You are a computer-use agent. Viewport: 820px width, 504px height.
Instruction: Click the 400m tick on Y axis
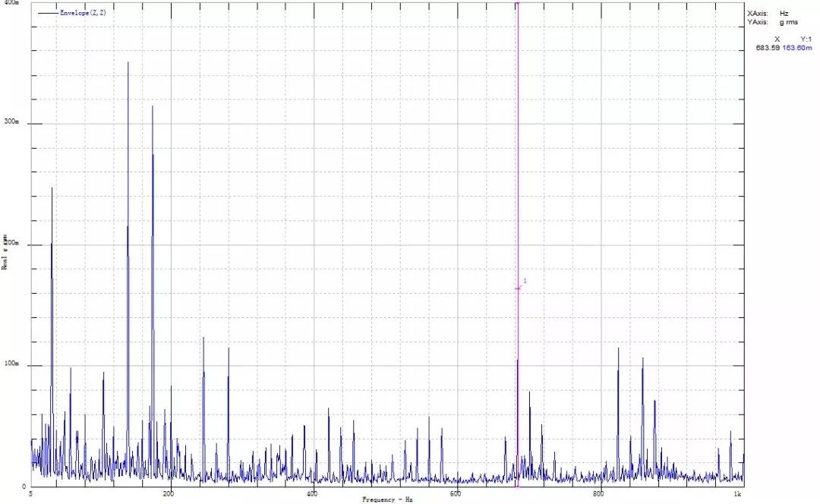[x=11, y=3]
